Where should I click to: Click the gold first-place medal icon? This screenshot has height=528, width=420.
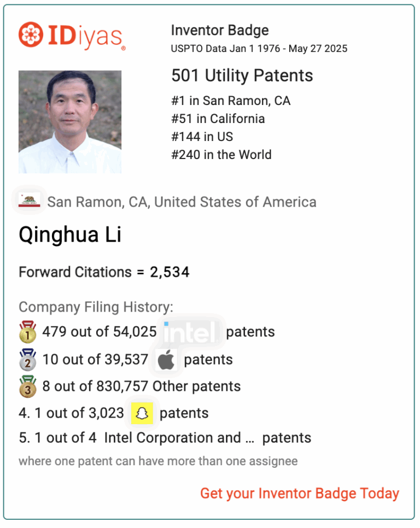[x=28, y=332]
